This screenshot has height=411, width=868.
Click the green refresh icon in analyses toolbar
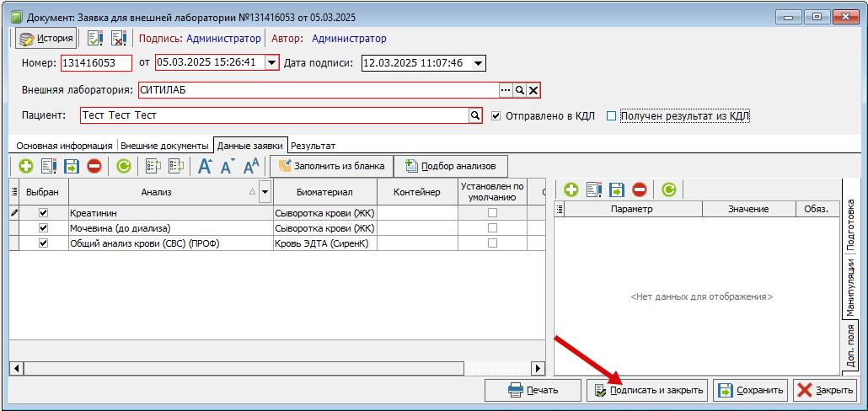pos(124,167)
